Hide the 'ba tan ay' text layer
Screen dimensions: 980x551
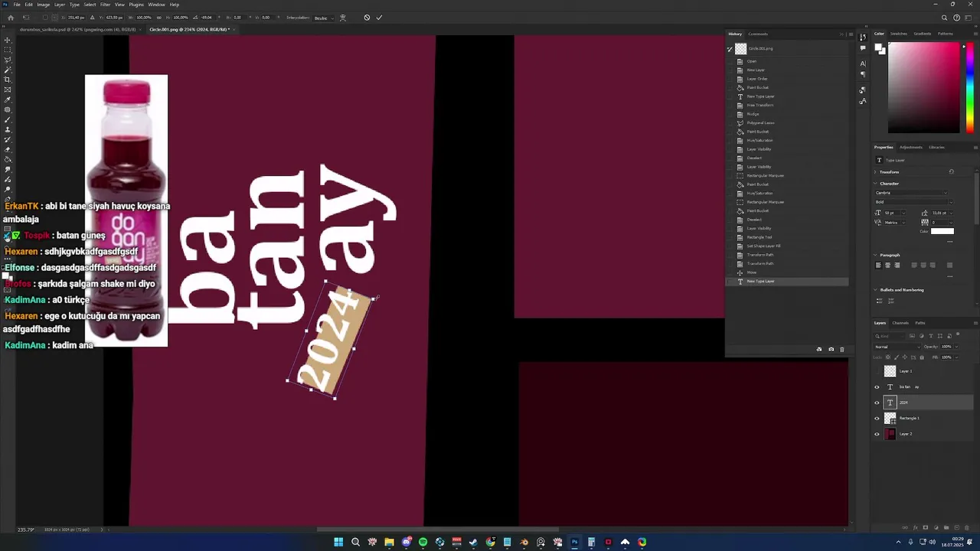[x=877, y=387]
